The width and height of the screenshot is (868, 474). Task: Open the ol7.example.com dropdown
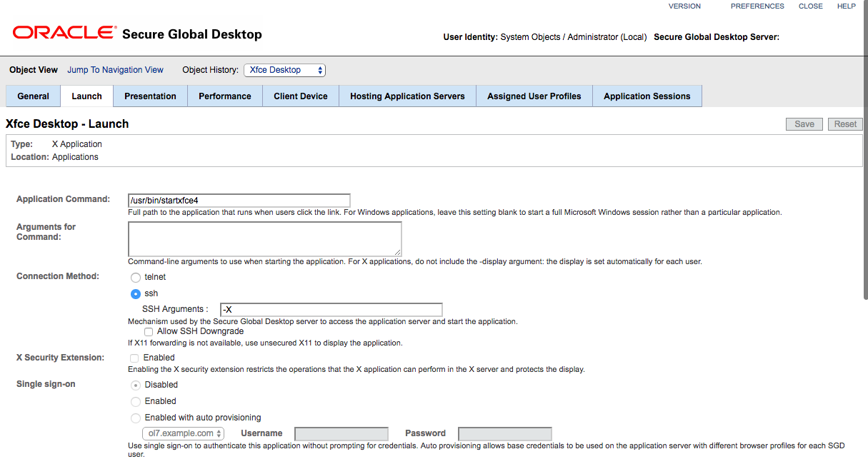click(x=184, y=434)
